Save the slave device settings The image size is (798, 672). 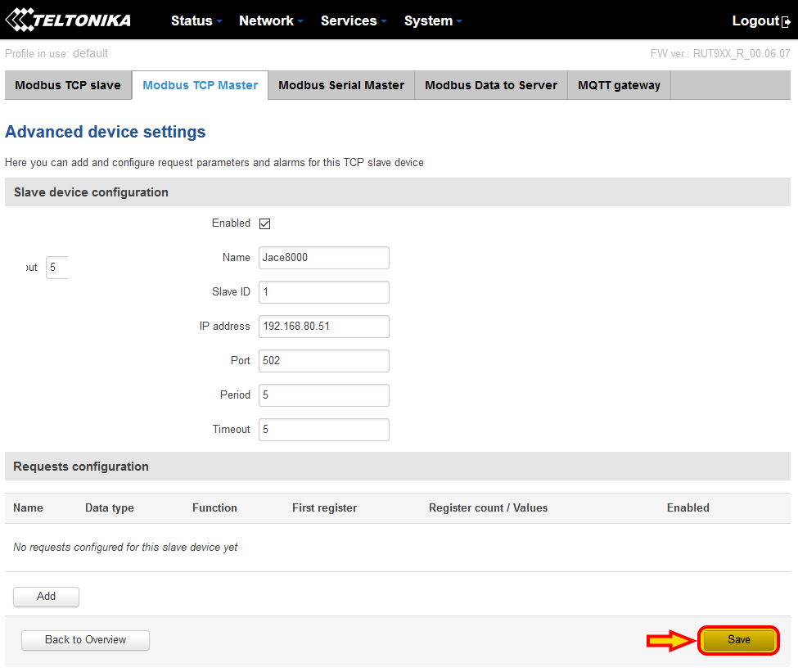738,640
